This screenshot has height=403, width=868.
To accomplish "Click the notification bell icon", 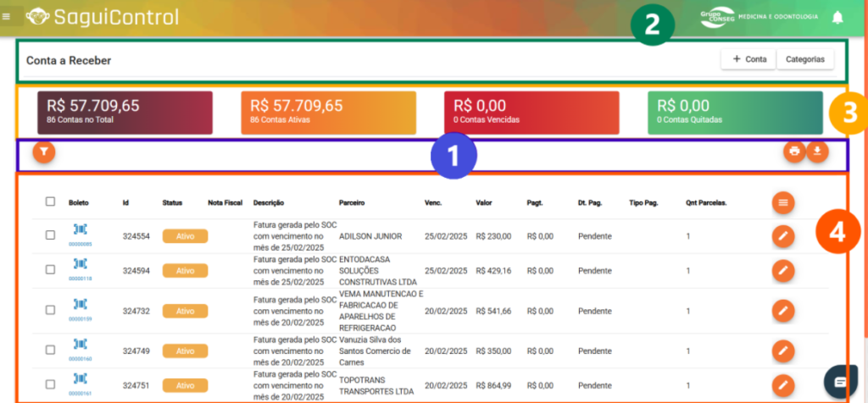I will 837,18.
